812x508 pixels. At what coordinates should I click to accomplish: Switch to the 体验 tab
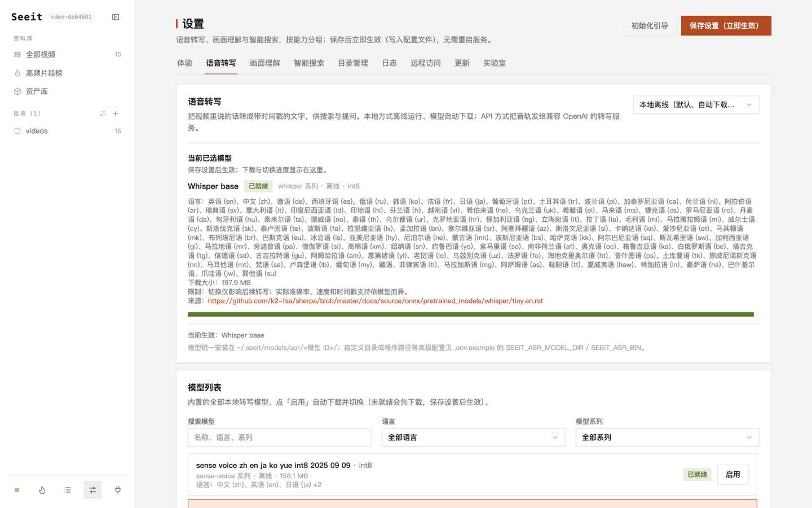184,63
